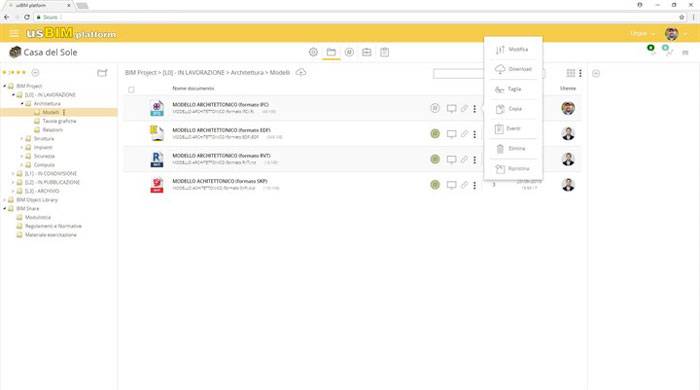Expand BIM Object Library node arrow
The width and height of the screenshot is (700, 390).
coord(5,200)
